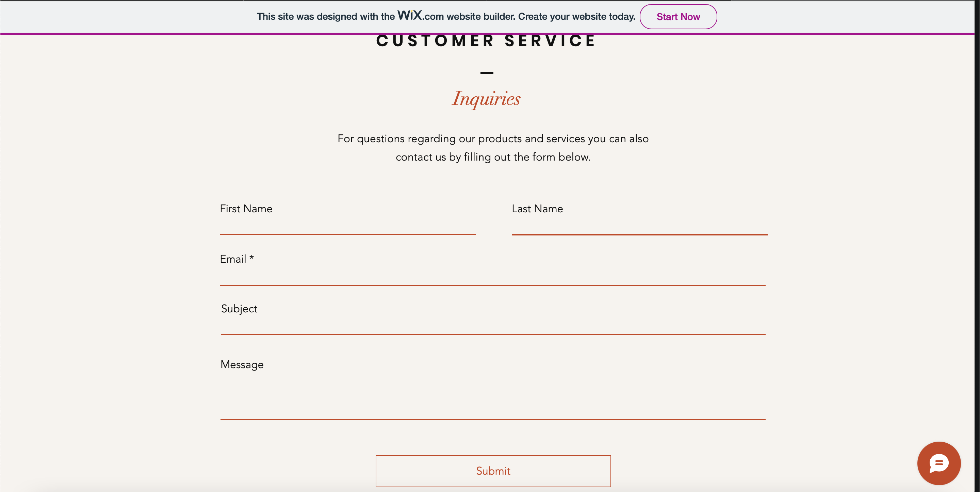Click inside the Message text area
The width and height of the screenshot is (980, 492).
pos(492,396)
